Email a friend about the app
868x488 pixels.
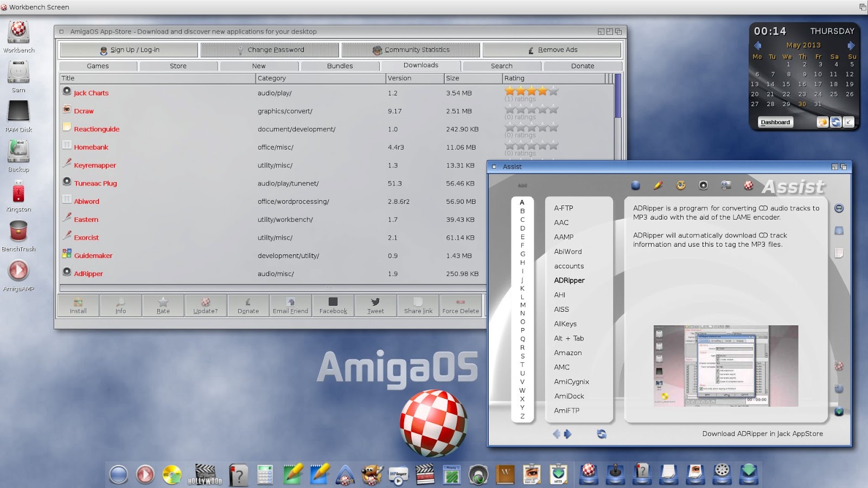click(x=291, y=305)
